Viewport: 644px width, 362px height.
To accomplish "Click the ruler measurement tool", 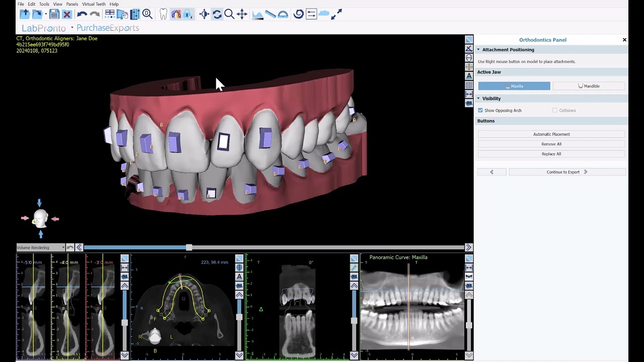I will pyautogui.click(x=270, y=15).
